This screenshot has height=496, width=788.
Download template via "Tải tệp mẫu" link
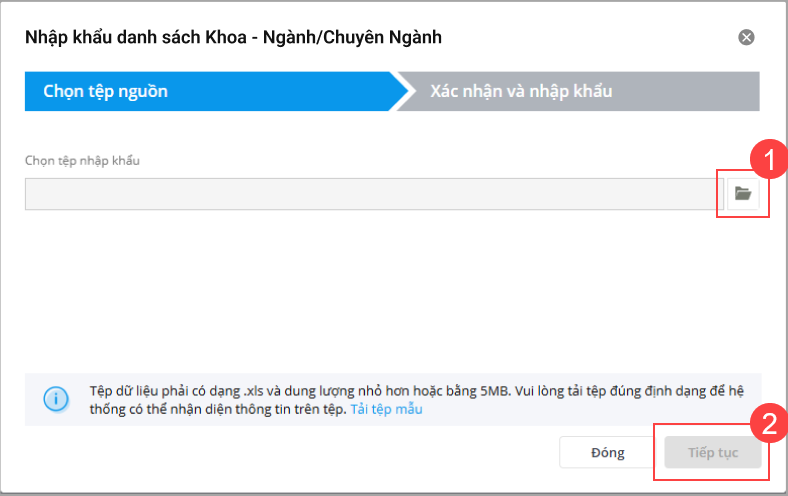click(386, 410)
